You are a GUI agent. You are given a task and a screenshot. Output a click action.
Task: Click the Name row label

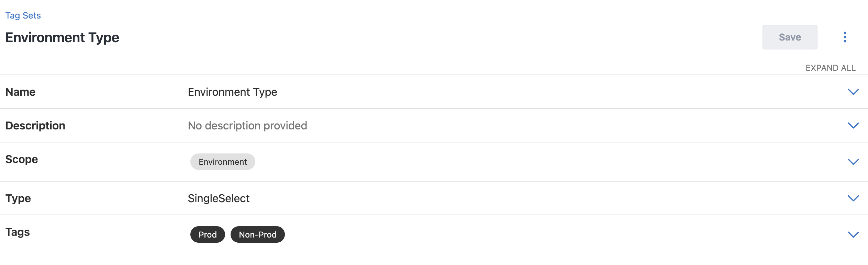click(x=21, y=92)
